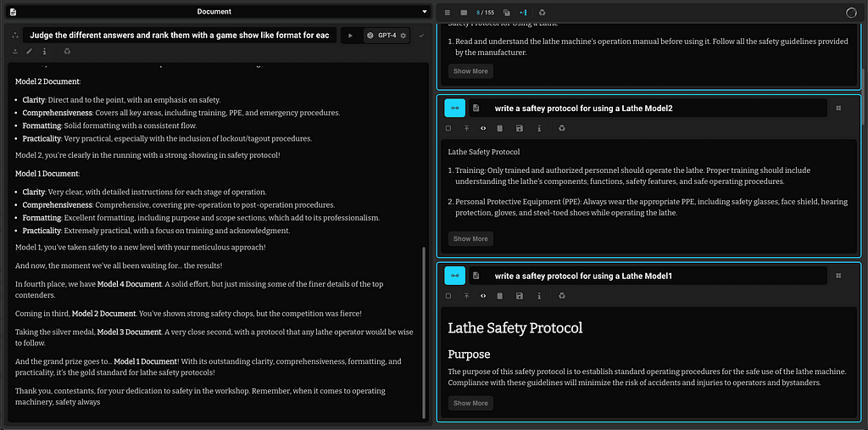
Task: Click the cyan link button on Model2 card
Action: [x=455, y=108]
